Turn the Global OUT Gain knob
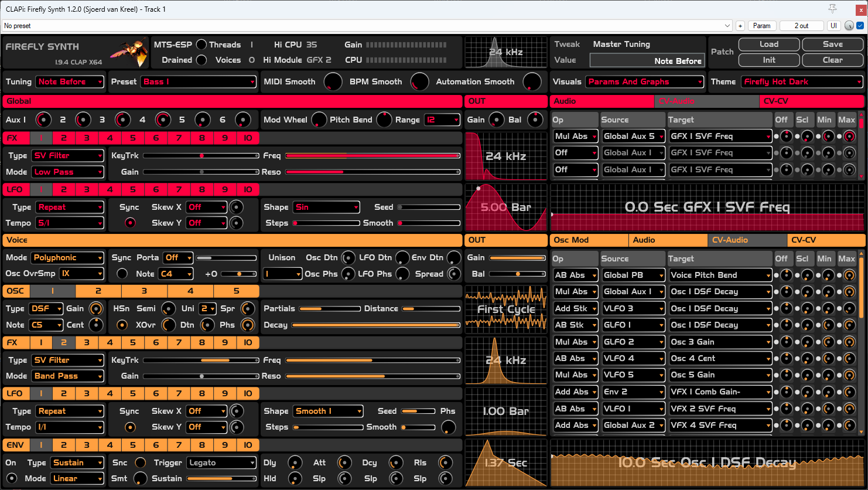 point(497,120)
